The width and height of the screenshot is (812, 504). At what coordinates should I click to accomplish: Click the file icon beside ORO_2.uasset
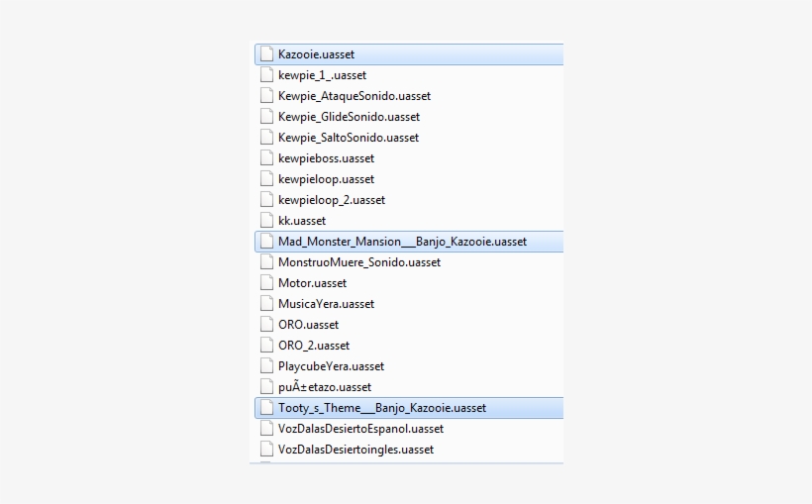266,345
